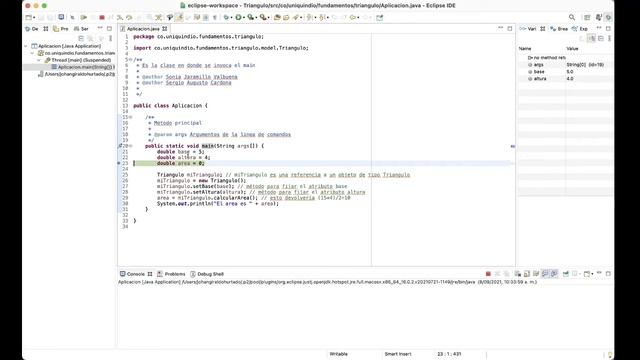Toggle Pin Console button

(x=566, y=274)
